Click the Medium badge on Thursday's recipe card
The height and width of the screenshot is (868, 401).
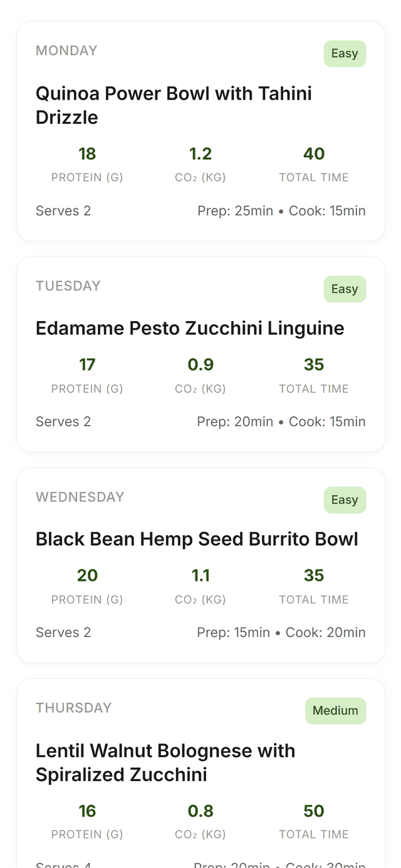tap(336, 710)
